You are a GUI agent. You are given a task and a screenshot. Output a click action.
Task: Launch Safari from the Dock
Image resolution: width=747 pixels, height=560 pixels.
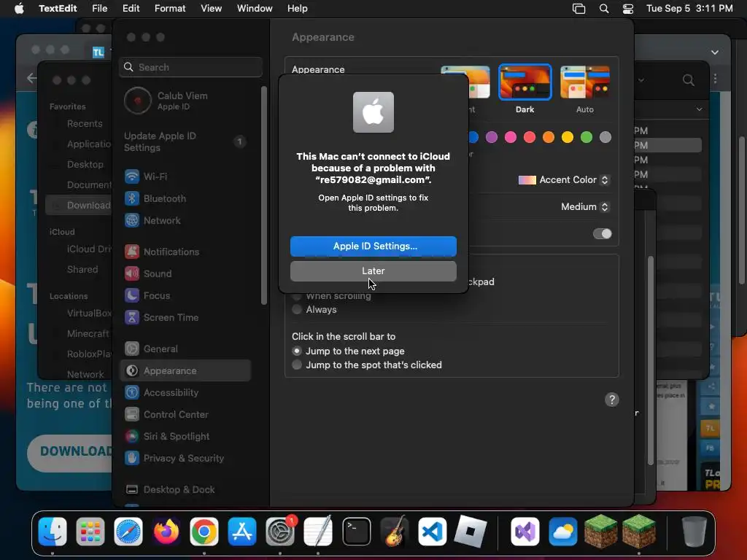point(128,532)
